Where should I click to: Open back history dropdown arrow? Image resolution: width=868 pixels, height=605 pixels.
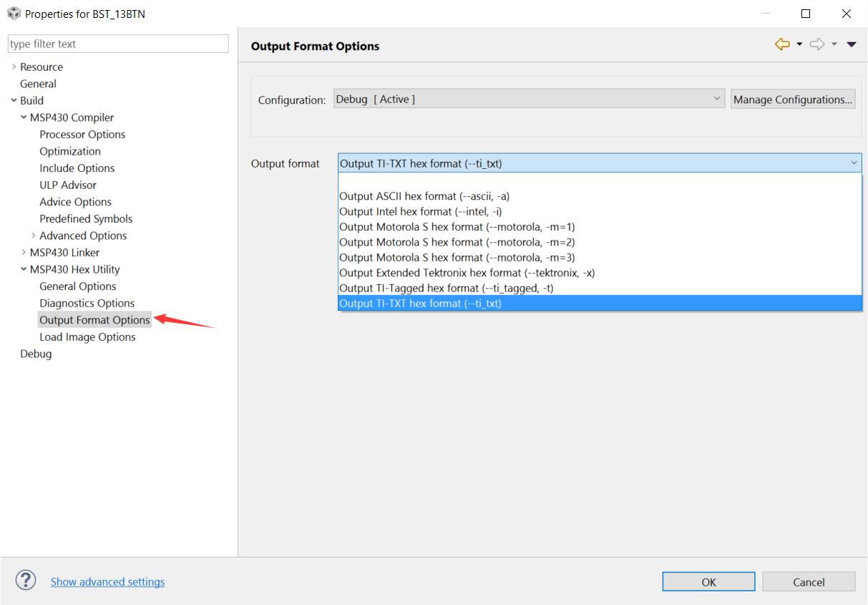[799, 44]
